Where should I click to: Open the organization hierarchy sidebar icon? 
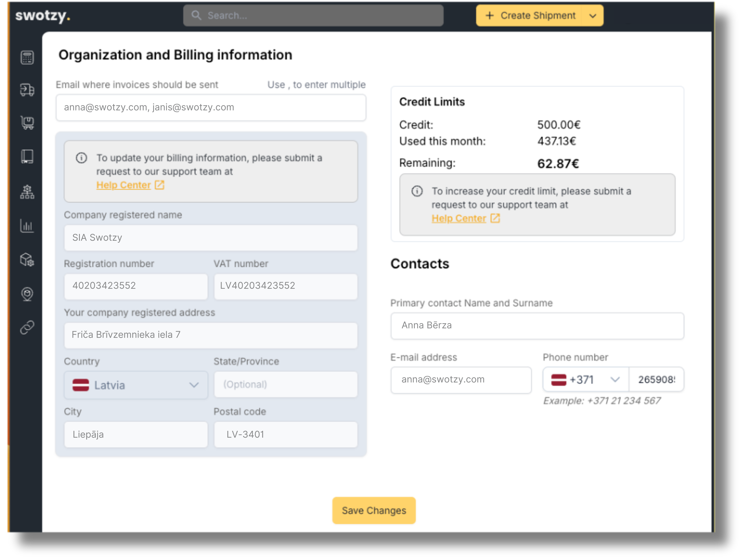coord(27,192)
